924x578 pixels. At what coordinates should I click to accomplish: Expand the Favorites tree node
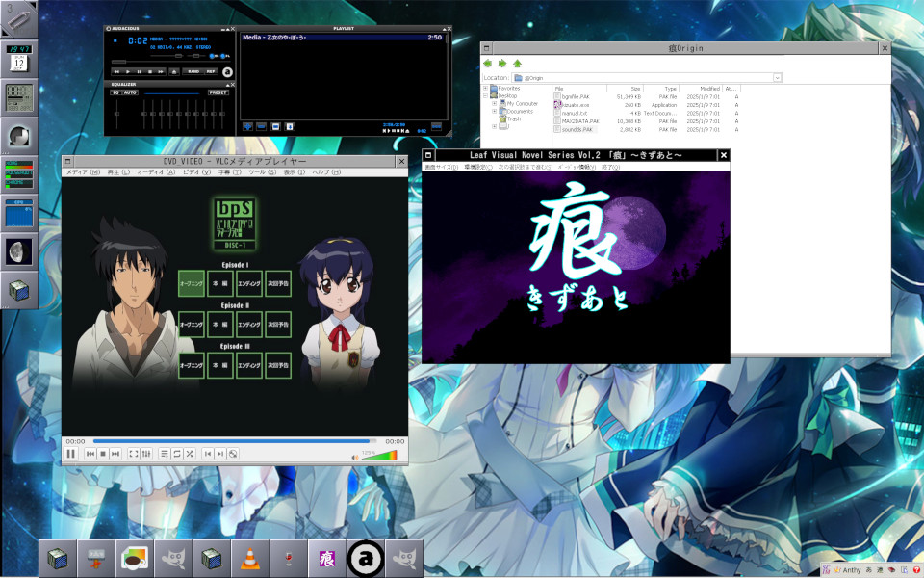(x=486, y=88)
